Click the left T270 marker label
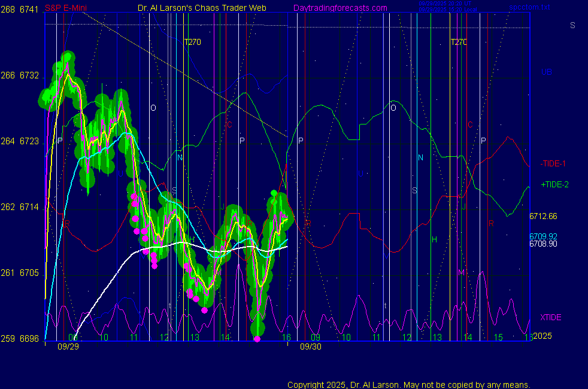This screenshot has height=389, width=588. click(x=192, y=42)
